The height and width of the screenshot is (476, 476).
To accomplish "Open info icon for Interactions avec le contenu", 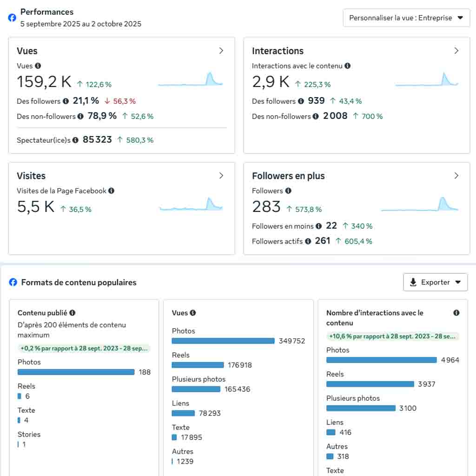I will tap(348, 66).
